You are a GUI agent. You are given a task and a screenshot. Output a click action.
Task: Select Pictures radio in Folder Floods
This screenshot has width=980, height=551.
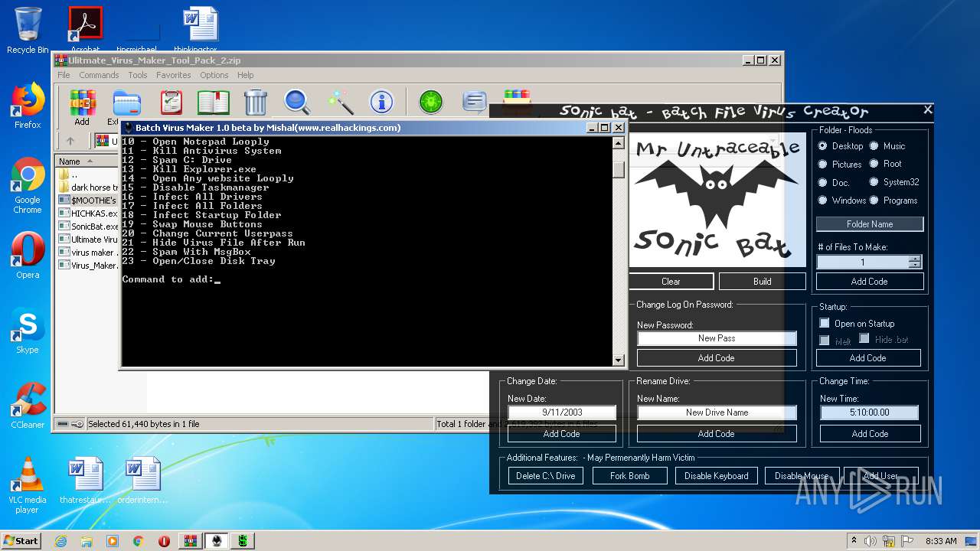tap(823, 164)
